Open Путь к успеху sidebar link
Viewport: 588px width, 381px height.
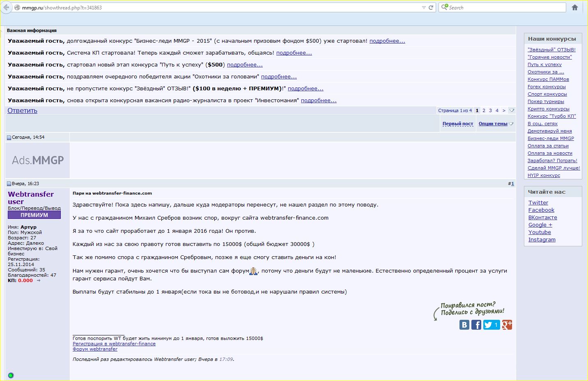point(544,64)
